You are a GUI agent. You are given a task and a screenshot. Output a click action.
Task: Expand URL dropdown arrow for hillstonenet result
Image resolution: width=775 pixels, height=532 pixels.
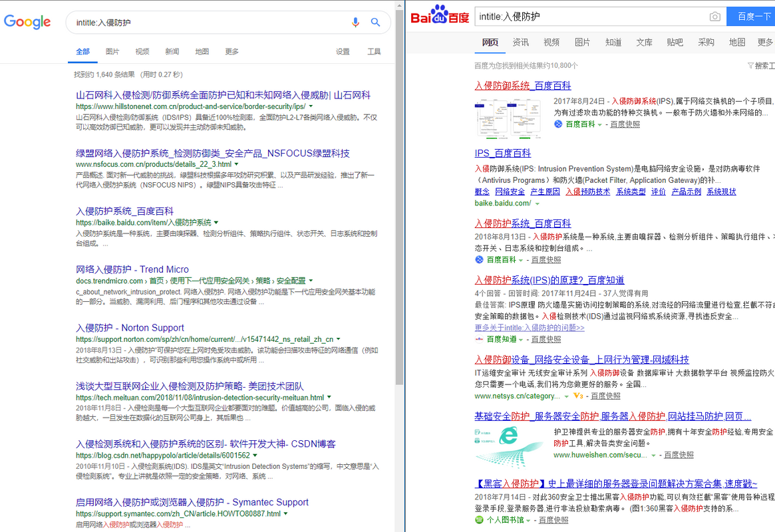point(311,106)
